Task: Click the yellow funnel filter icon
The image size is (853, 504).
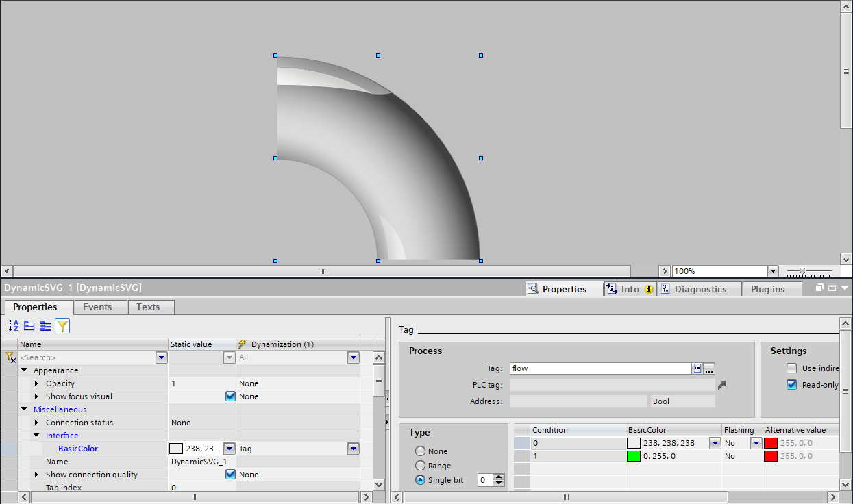Action: tap(62, 327)
